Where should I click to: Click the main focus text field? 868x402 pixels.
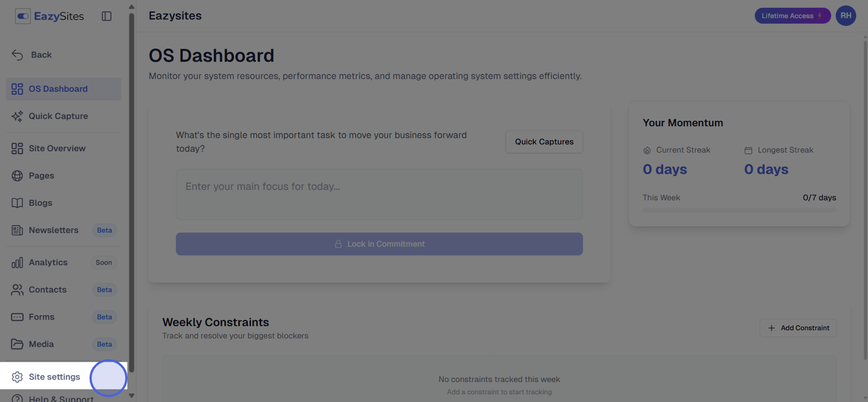[x=379, y=194]
